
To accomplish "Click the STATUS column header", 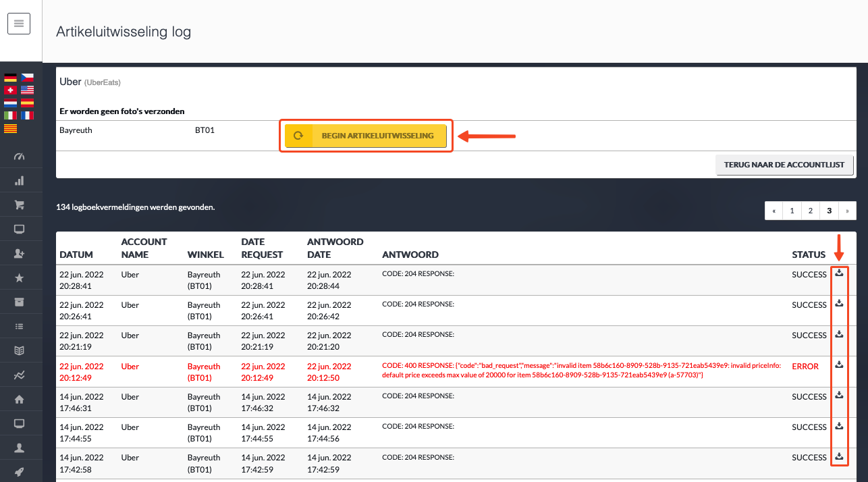I will point(809,255).
